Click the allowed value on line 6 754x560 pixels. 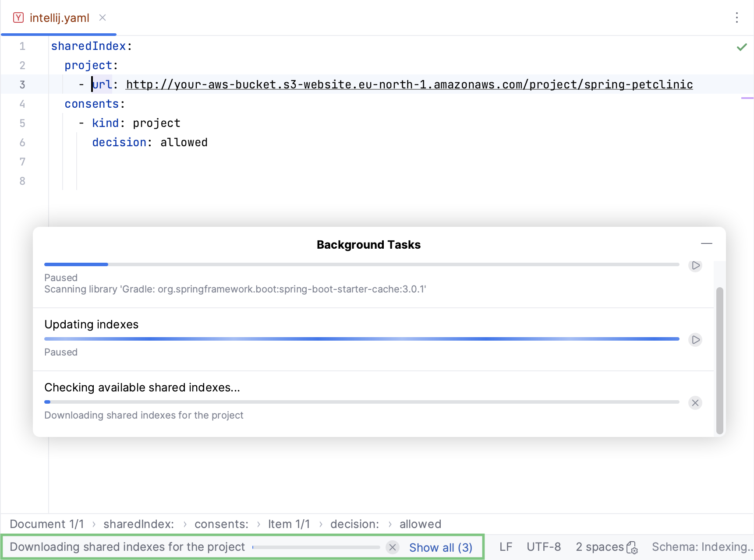tap(184, 142)
